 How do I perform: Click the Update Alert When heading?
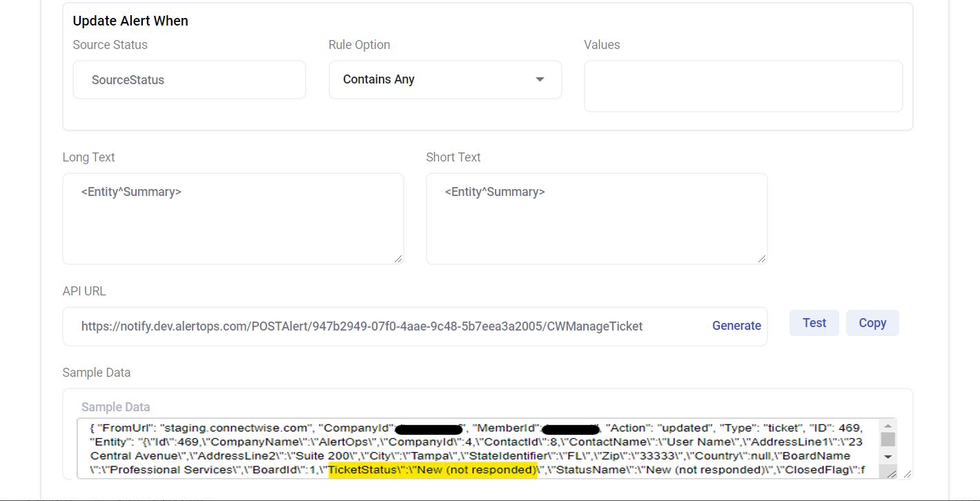click(x=130, y=21)
